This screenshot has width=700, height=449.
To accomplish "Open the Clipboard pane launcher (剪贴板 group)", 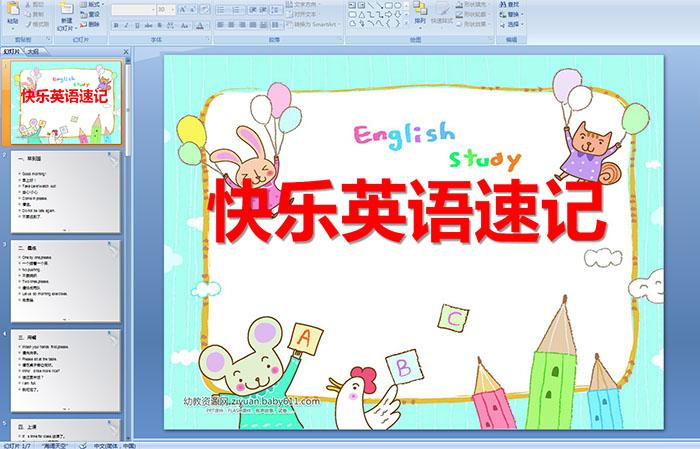I will [x=48, y=40].
